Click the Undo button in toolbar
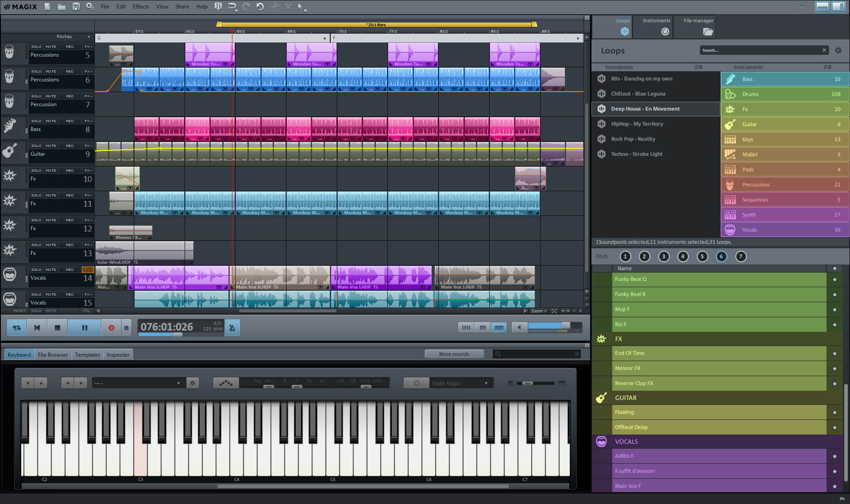850x504 pixels. [x=260, y=6]
